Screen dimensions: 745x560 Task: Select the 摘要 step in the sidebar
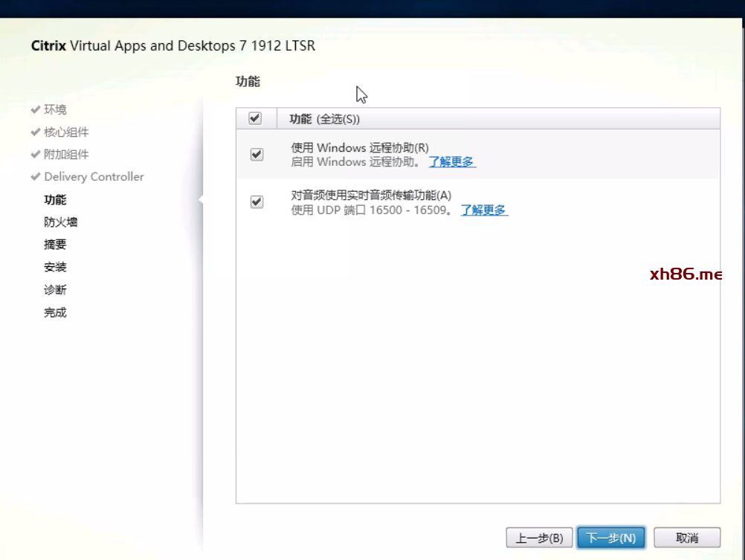pyautogui.click(x=55, y=244)
